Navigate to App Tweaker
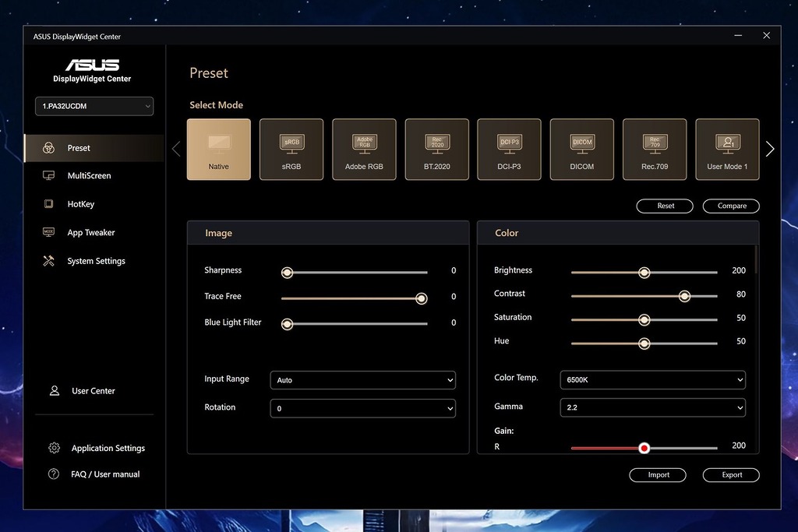 94,232
